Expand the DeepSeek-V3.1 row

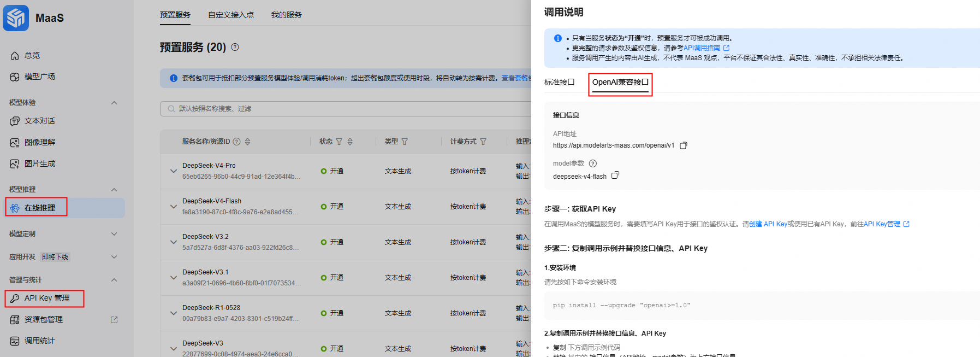(x=173, y=278)
